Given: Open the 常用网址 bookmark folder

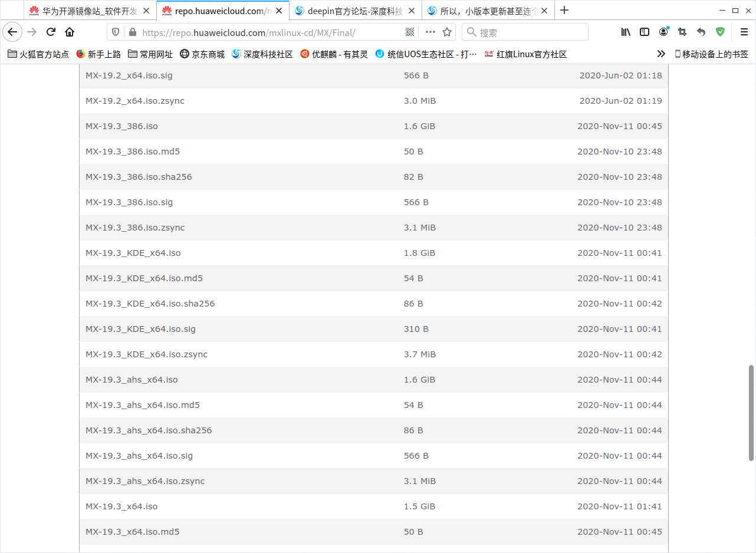Looking at the screenshot, I should (x=150, y=54).
